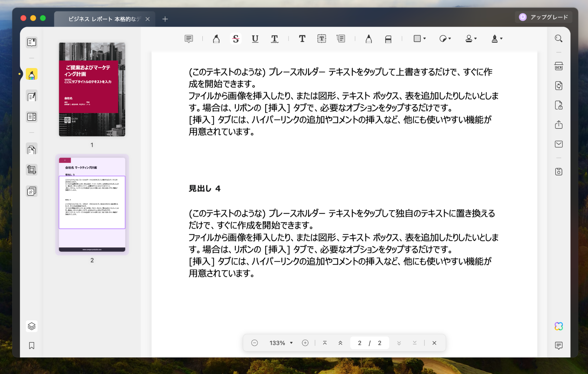Click the アップグレード upgrade button
The image size is (588, 374).
click(x=544, y=17)
